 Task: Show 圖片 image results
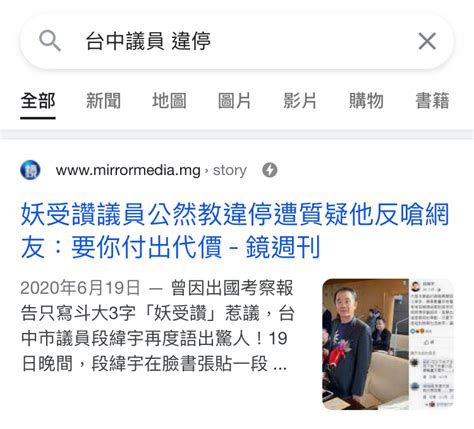[x=234, y=101]
